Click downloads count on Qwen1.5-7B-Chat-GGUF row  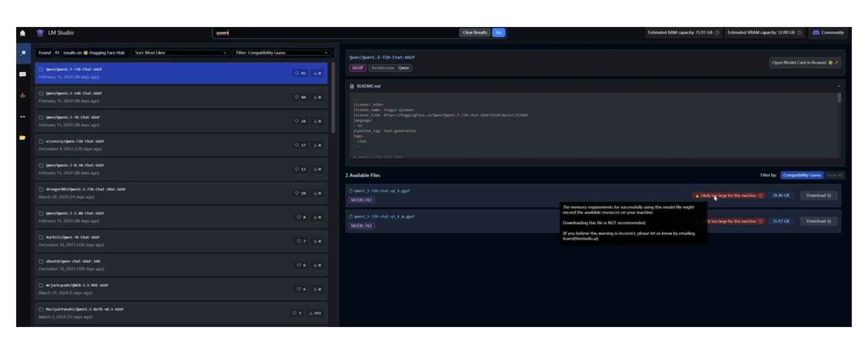pos(317,121)
